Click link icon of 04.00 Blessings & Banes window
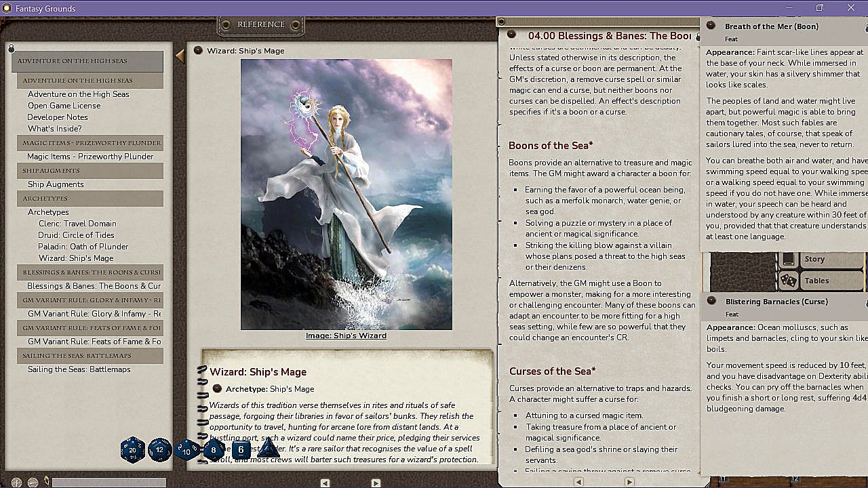The height and width of the screenshot is (488, 868). point(513,35)
